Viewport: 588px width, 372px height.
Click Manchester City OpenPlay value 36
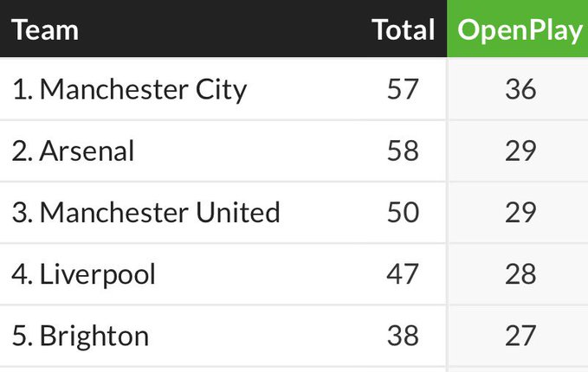point(520,89)
